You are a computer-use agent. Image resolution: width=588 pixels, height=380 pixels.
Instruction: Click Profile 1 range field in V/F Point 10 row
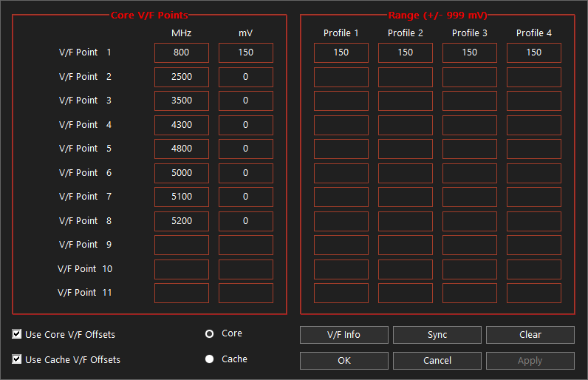(x=341, y=269)
